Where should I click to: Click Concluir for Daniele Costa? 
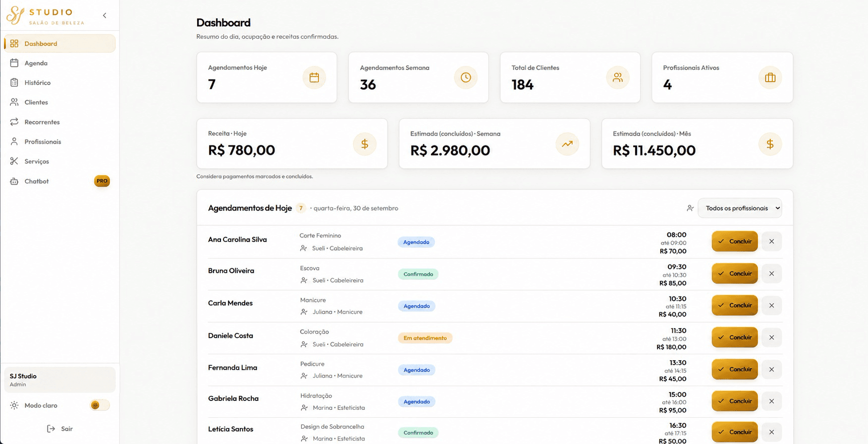click(x=735, y=338)
